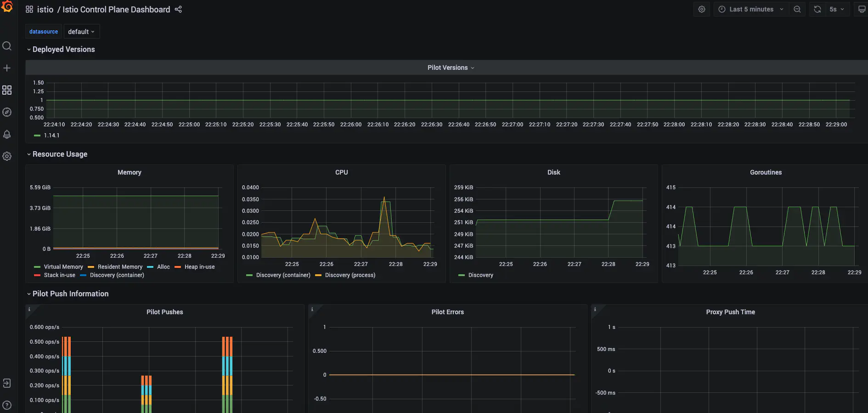
Task: Open the Configuration gear icon in sidebar
Action: coord(7,156)
